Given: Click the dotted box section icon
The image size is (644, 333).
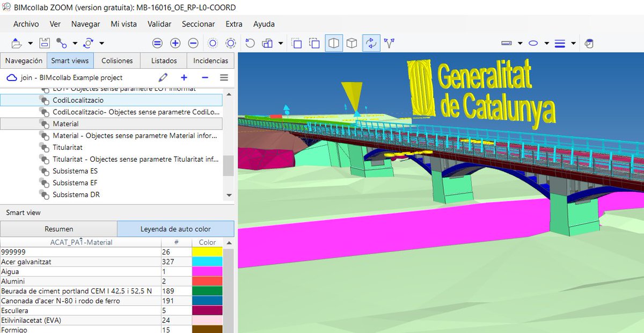Looking at the screenshot, I should [297, 43].
